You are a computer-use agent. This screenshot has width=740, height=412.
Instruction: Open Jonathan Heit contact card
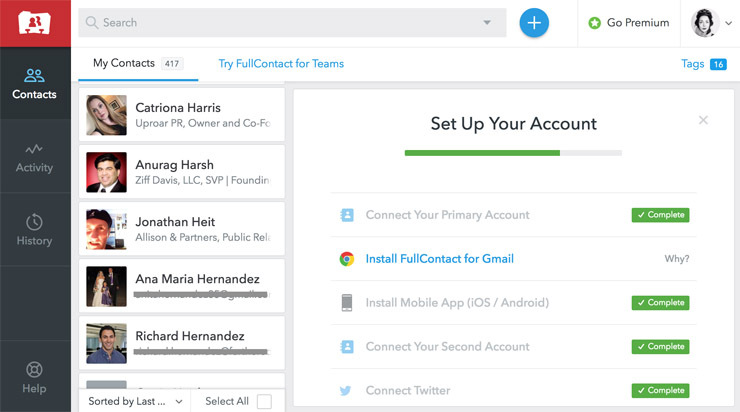click(182, 229)
